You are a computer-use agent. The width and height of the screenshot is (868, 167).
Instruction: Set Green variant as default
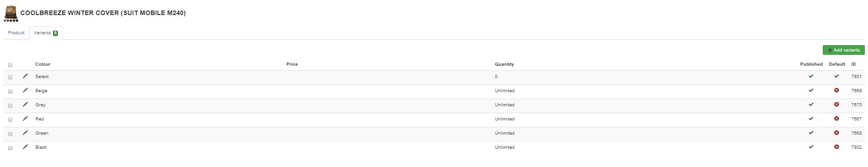pos(837,133)
